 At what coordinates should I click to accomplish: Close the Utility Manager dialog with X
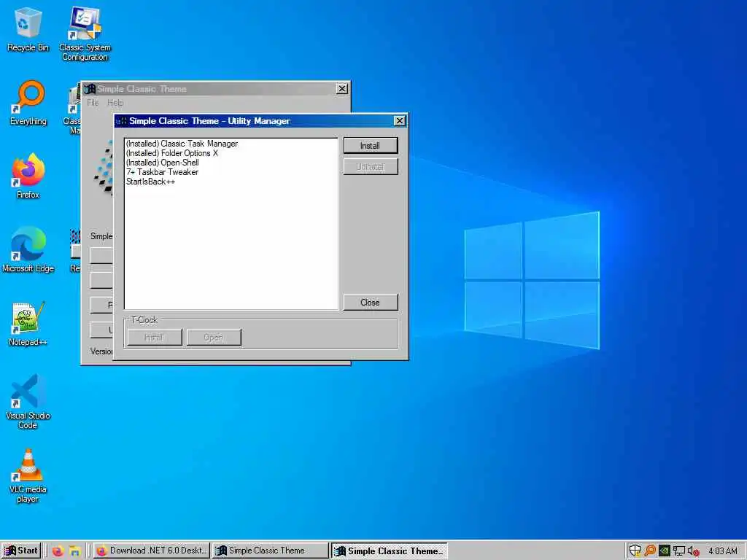[x=400, y=121]
